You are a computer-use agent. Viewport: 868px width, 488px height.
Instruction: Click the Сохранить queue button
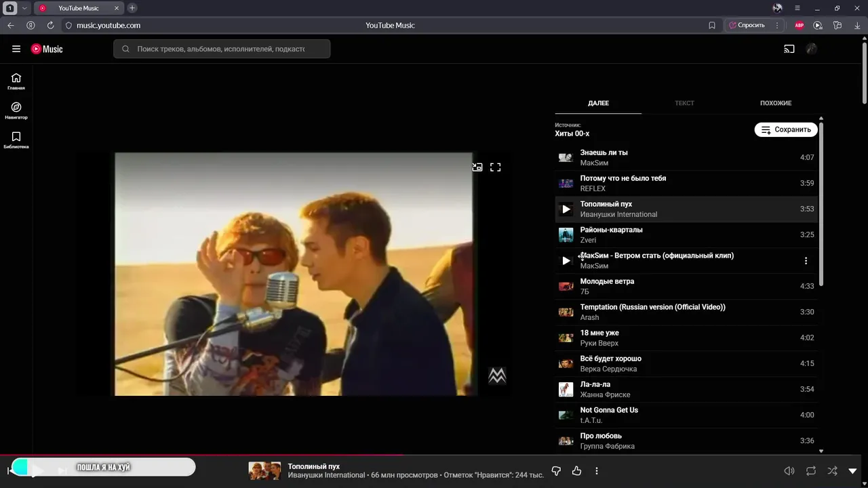[786, 129]
